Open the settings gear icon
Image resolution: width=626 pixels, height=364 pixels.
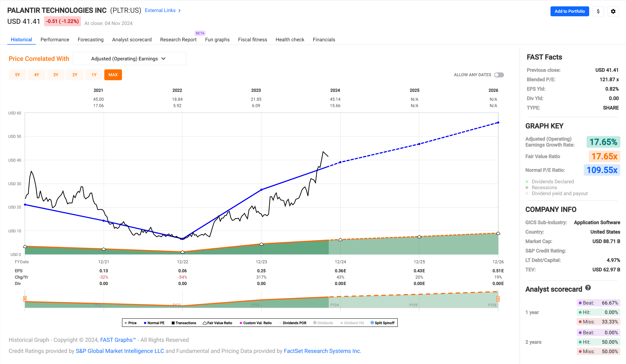613,11
